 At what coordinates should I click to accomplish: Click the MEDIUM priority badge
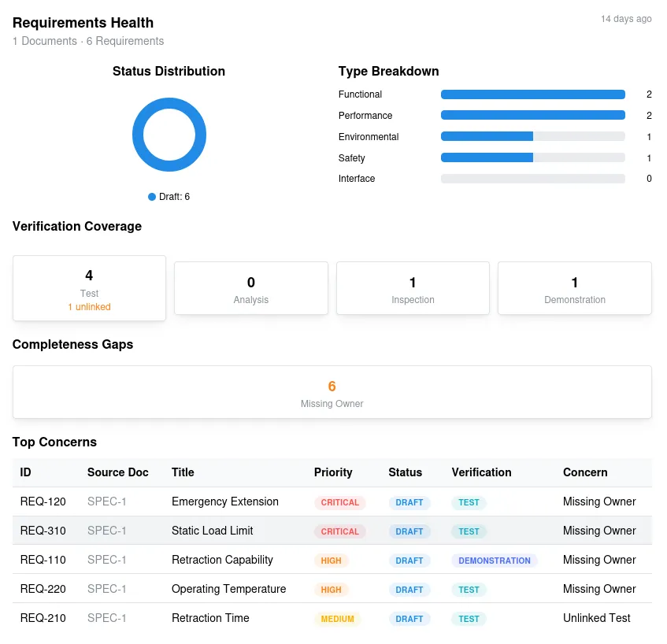point(337,619)
